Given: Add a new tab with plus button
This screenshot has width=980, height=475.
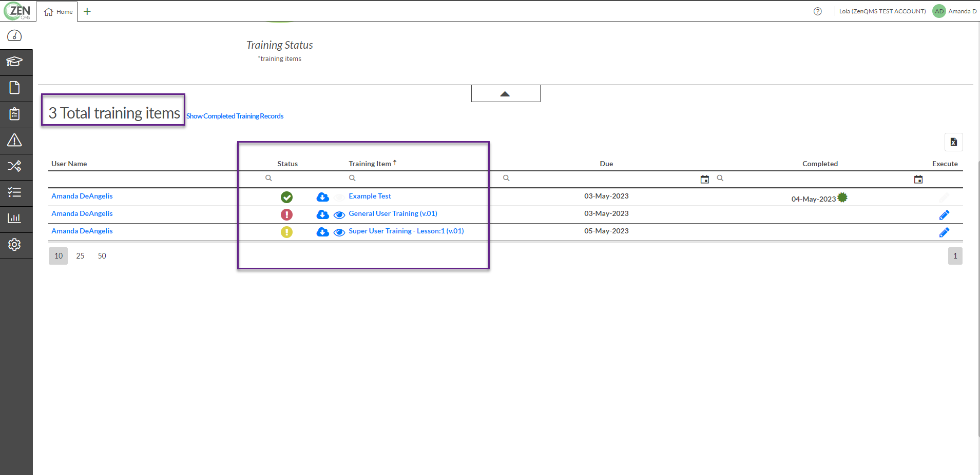Looking at the screenshot, I should (x=87, y=11).
